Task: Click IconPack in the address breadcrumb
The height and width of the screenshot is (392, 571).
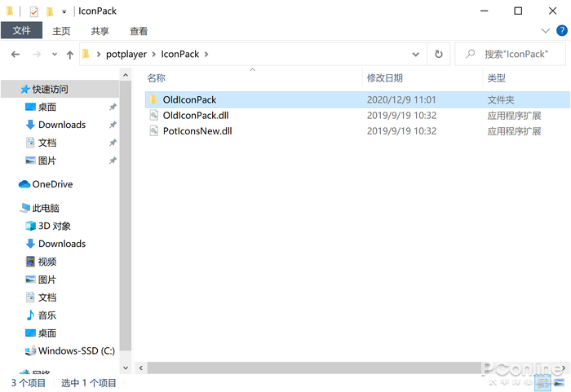Action: pos(180,55)
